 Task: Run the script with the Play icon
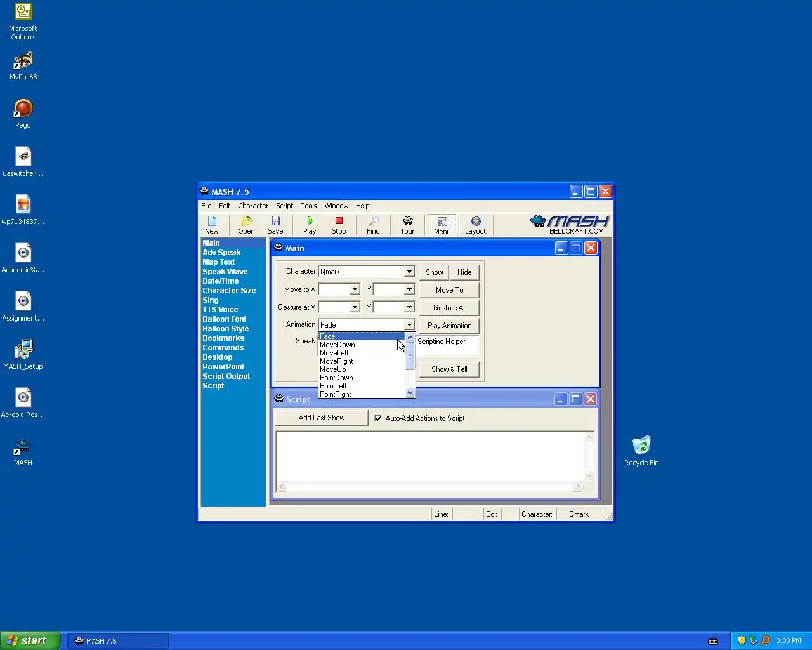click(x=310, y=225)
